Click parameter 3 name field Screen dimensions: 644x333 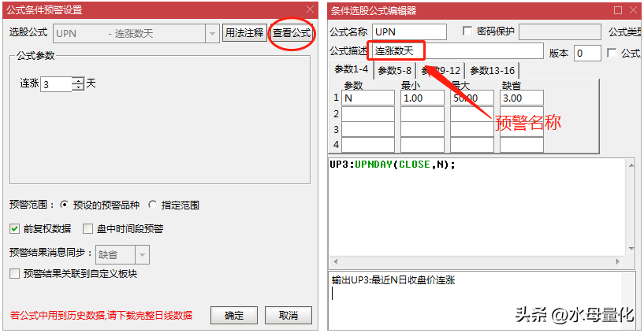click(x=368, y=129)
